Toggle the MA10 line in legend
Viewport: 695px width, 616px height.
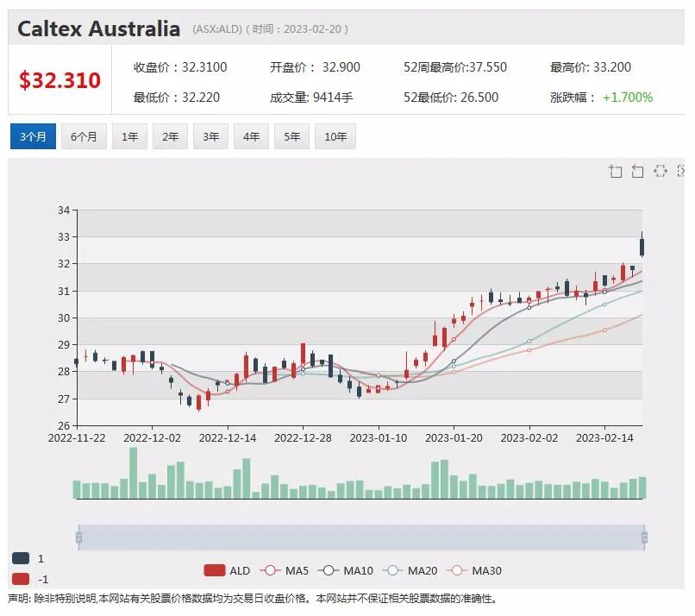346,571
